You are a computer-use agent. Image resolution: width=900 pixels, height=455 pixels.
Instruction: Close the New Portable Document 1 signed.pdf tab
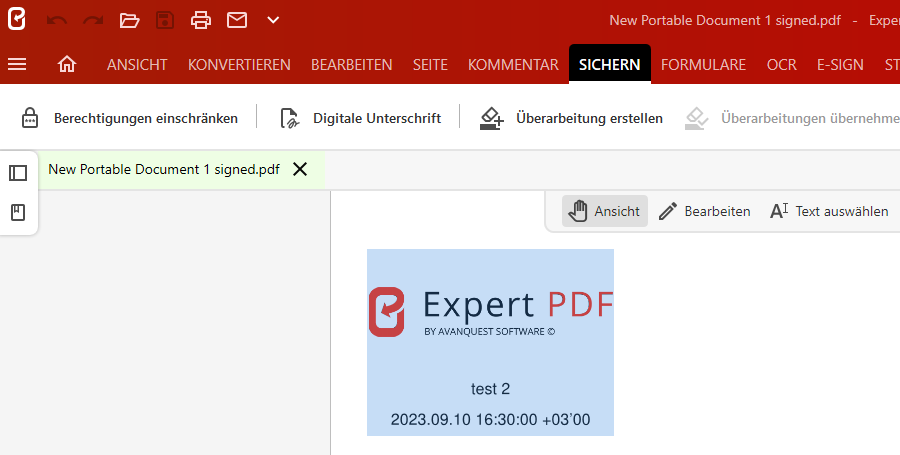(300, 169)
